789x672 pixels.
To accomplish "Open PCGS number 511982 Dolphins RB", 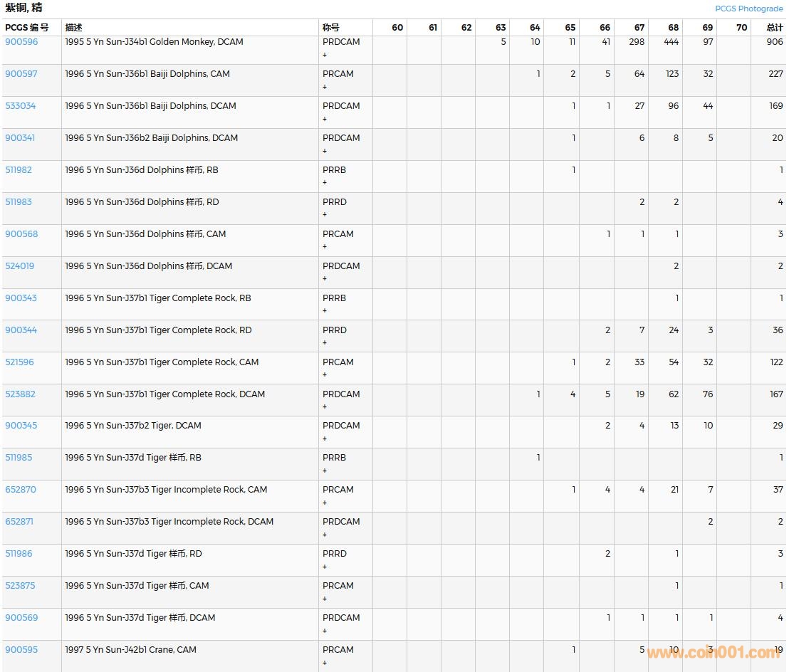I will pos(19,170).
